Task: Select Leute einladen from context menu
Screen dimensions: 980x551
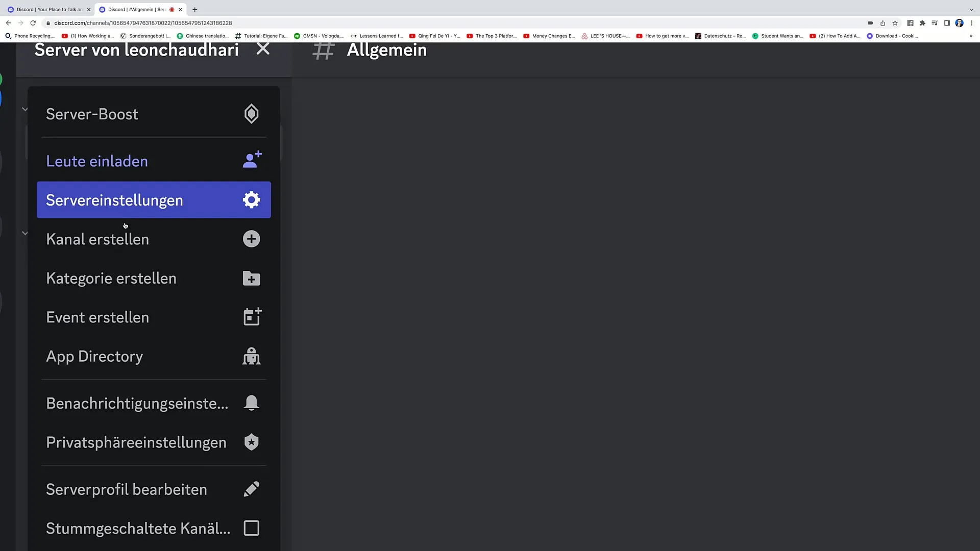Action: point(97,161)
